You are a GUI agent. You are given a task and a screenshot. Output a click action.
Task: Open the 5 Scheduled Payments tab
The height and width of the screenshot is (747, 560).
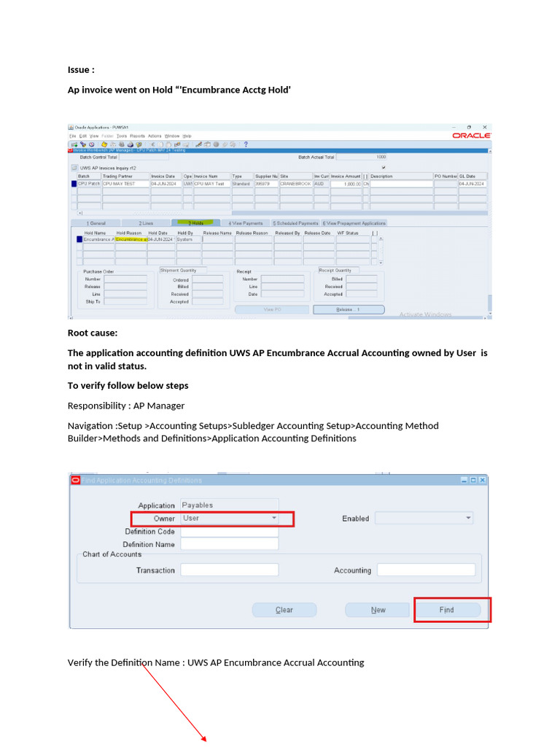click(295, 223)
